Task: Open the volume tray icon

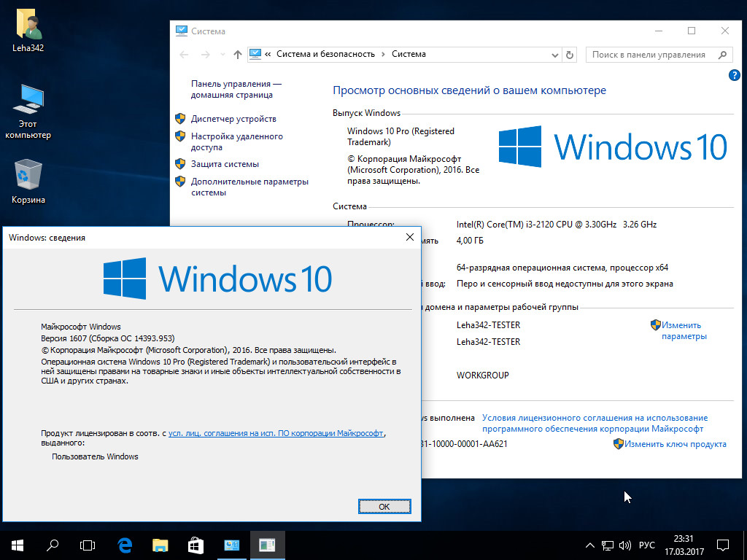Action: pyautogui.click(x=624, y=545)
